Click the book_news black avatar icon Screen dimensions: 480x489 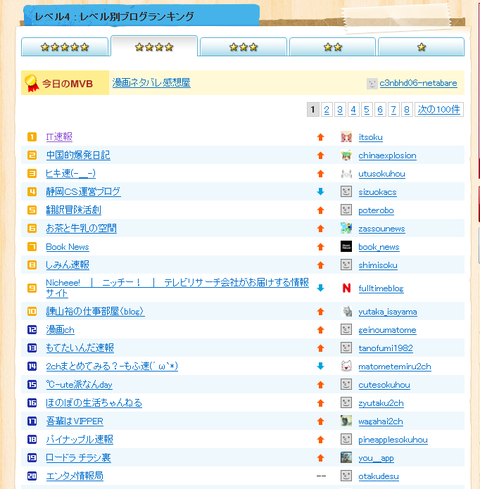coord(346,246)
